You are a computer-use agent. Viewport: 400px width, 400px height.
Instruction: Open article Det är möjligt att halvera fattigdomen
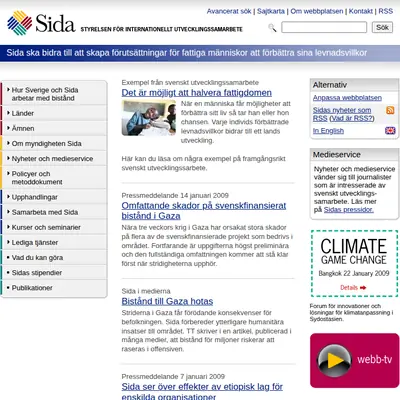(x=197, y=93)
